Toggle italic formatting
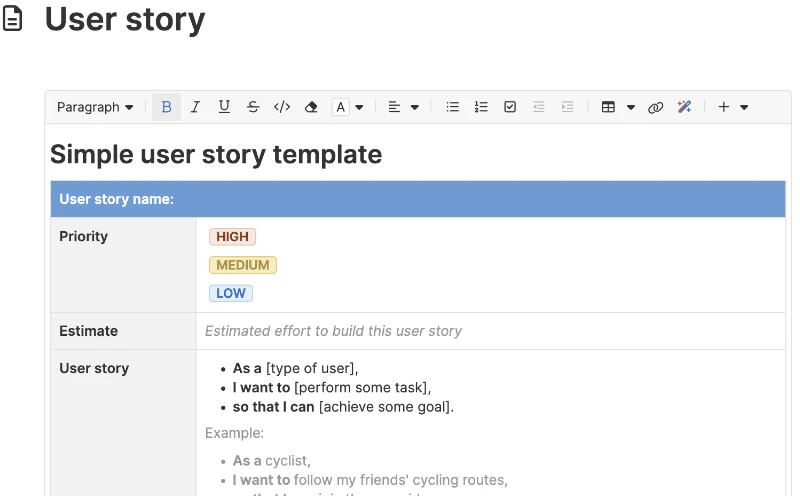 point(195,107)
